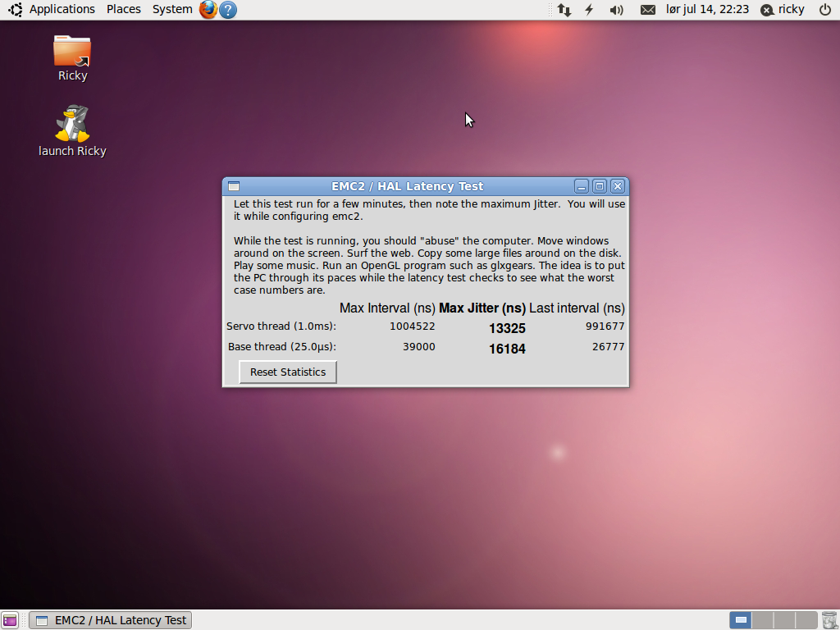
Task: Open the System menu
Action: pos(172,9)
